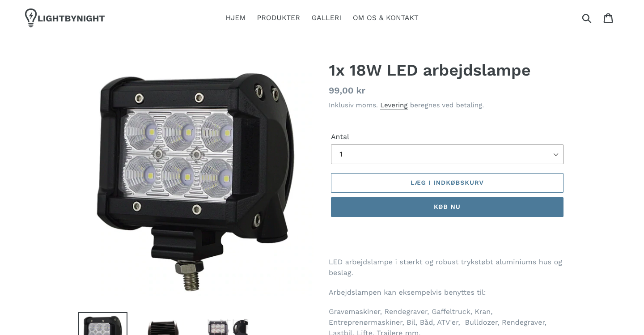Open the PRODUKTER menu item
The height and width of the screenshot is (335, 644).
tap(278, 18)
